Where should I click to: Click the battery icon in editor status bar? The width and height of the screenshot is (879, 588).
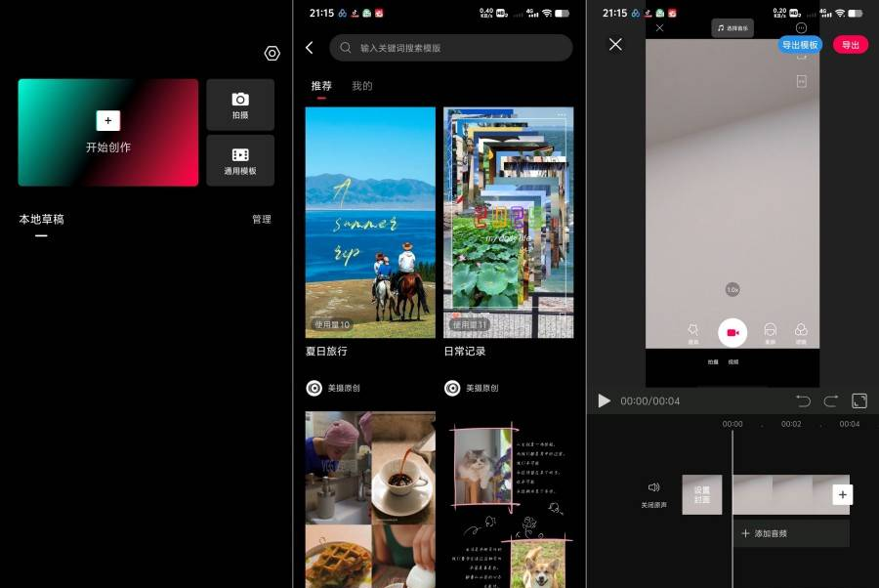(856, 13)
